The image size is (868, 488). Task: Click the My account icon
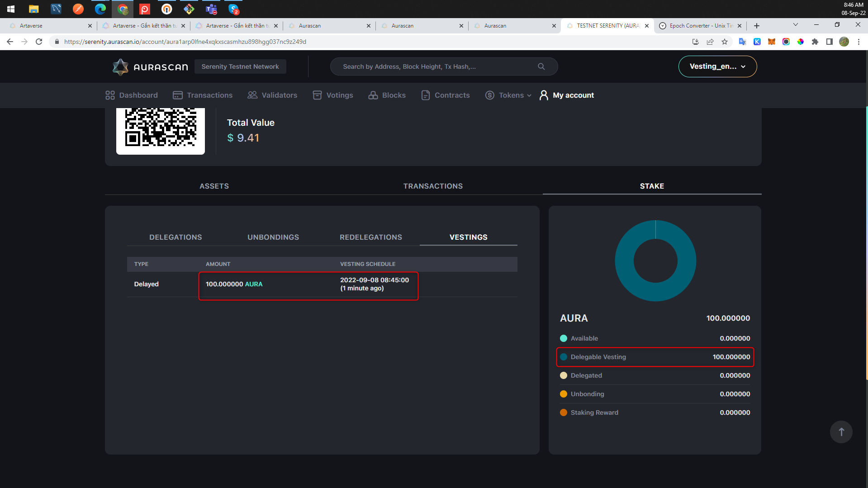[543, 95]
